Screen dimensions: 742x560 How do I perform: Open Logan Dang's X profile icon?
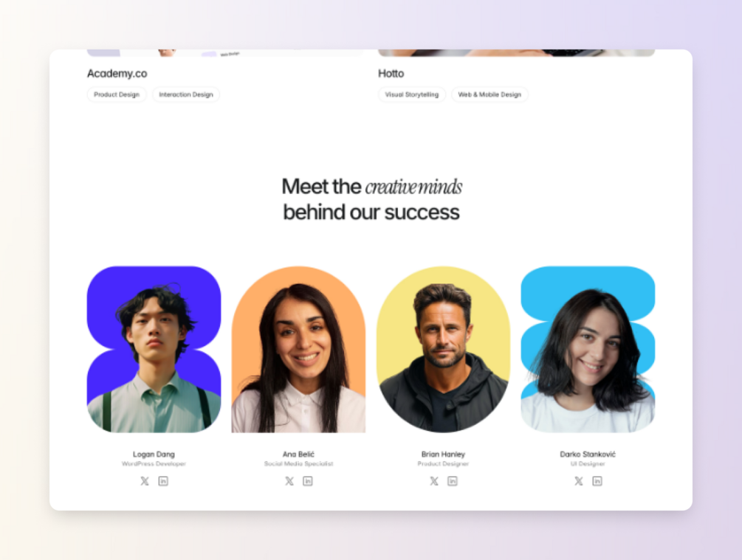pos(144,481)
